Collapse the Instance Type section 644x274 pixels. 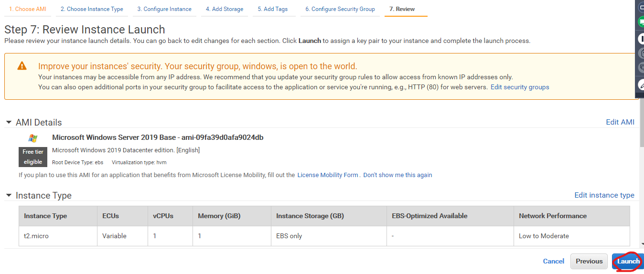[9, 195]
